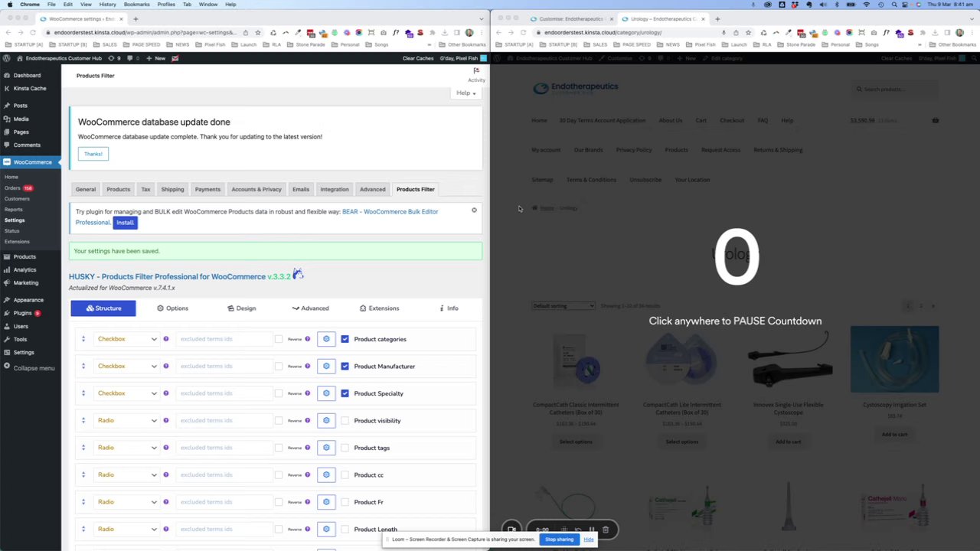Uncheck the Product Specialty checkbox

345,393
